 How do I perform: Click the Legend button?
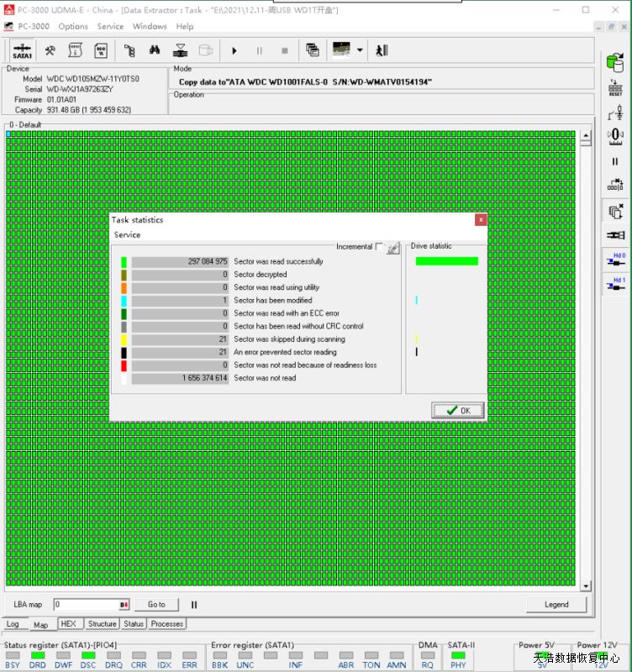point(556,604)
